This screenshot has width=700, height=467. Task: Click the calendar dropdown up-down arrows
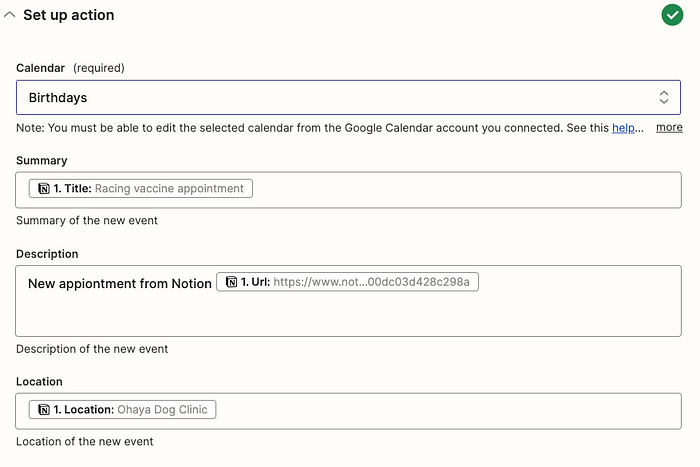[x=664, y=97]
